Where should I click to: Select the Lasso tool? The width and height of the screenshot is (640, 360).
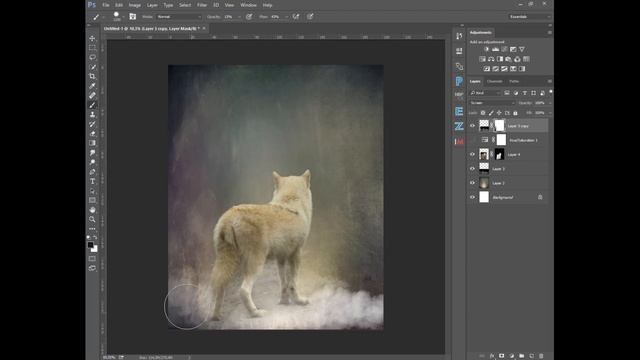(92, 57)
